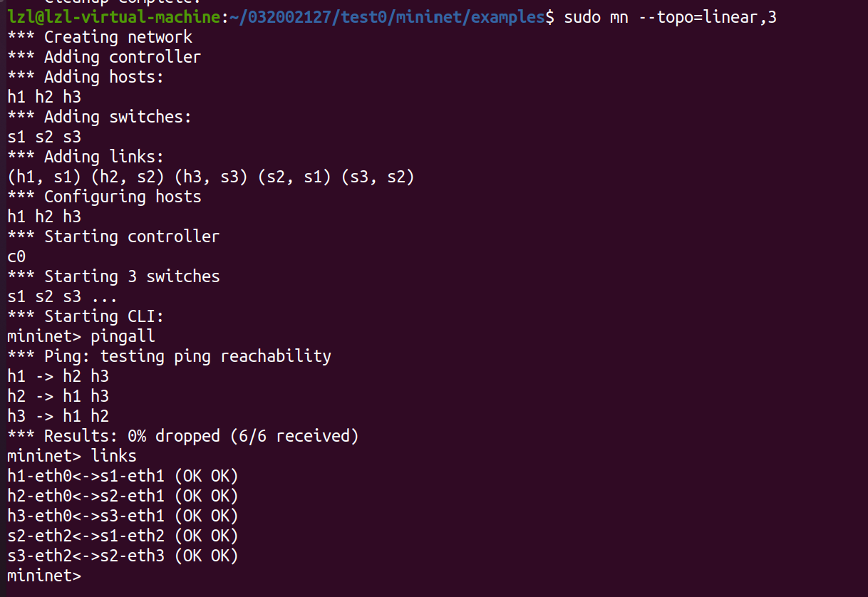Click the 'h2 -> h1 h3' ping result
This screenshot has height=597, width=868.
58,396
